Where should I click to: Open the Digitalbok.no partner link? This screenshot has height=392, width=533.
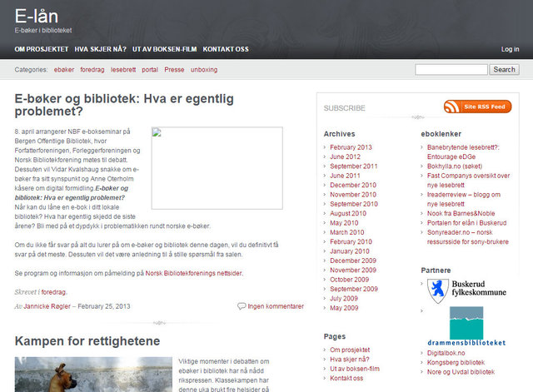446,353
